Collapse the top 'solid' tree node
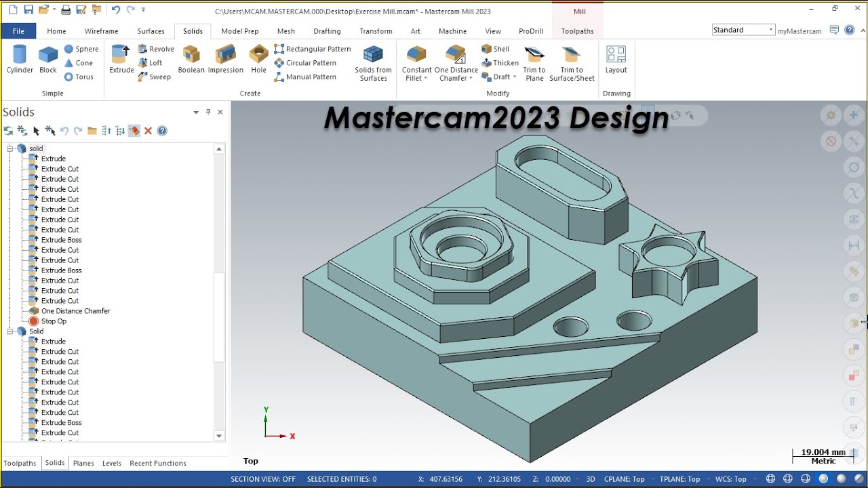Viewport: 868px width, 488px height. click(10, 148)
